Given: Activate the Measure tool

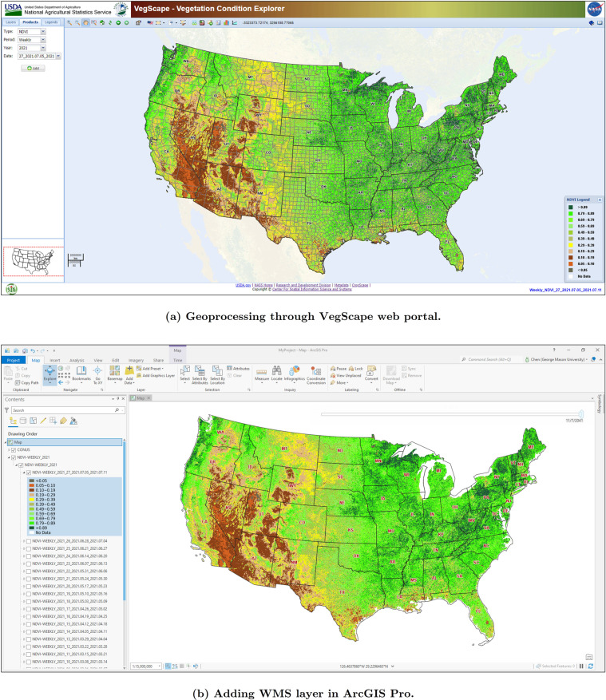Looking at the screenshot, I should (262, 374).
